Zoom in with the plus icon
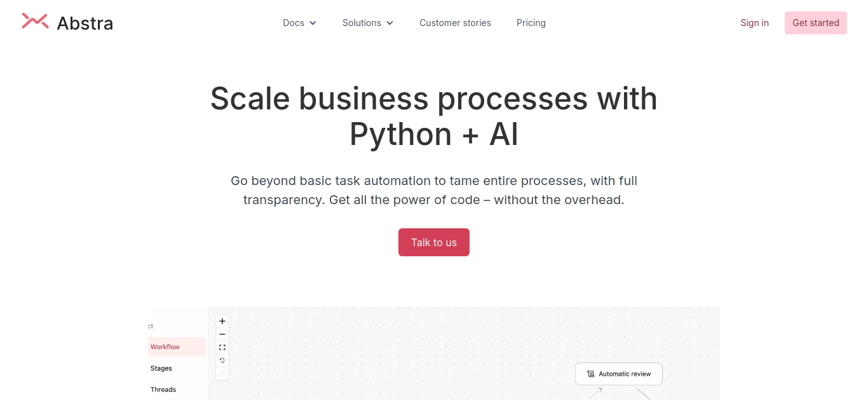The height and width of the screenshot is (400, 868). point(222,321)
